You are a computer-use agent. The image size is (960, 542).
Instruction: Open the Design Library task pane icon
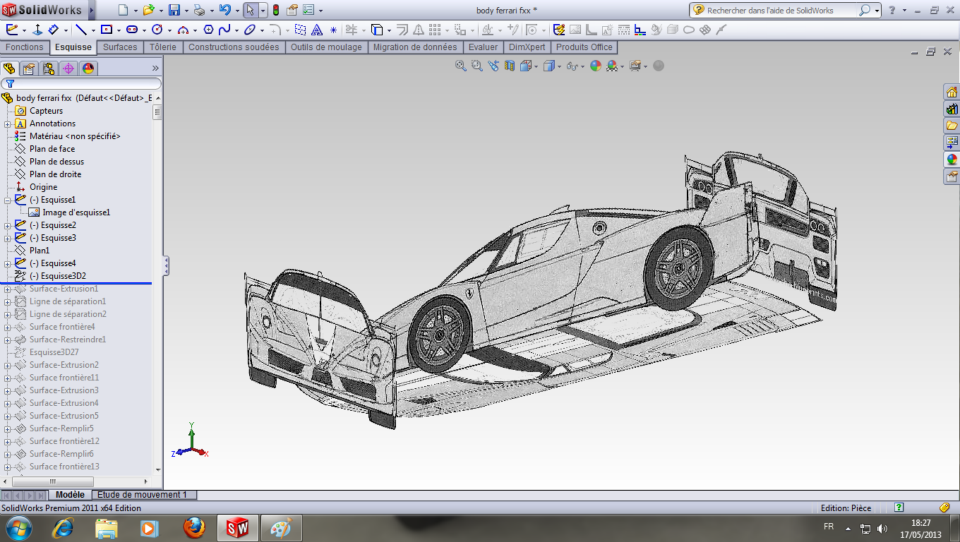coord(951,109)
